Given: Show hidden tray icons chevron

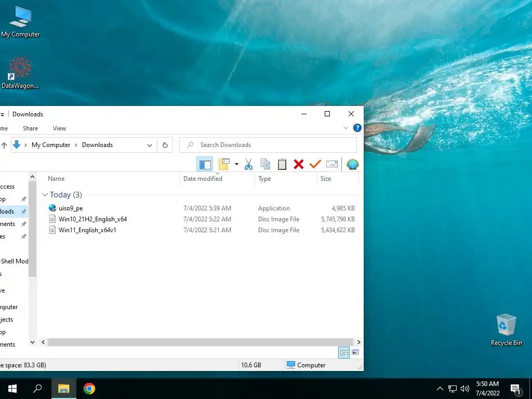Looking at the screenshot, I should (x=440, y=389).
